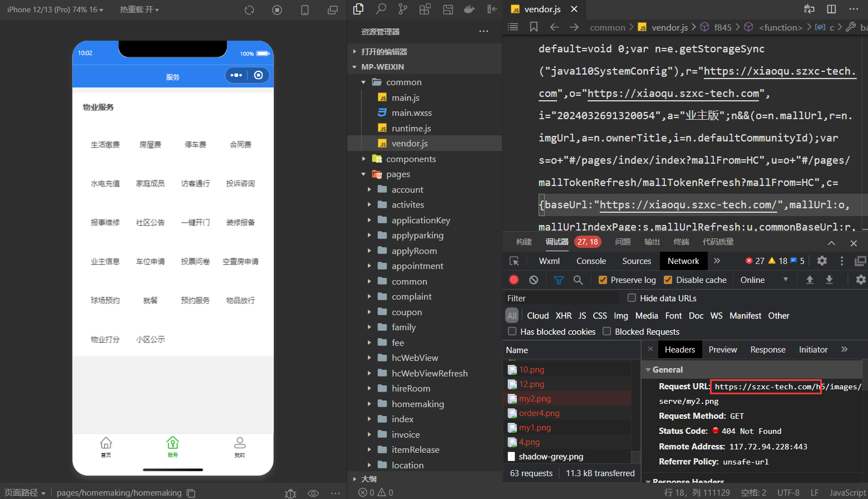Click the simulator refresh icon
This screenshot has height=499, width=868.
249,10
